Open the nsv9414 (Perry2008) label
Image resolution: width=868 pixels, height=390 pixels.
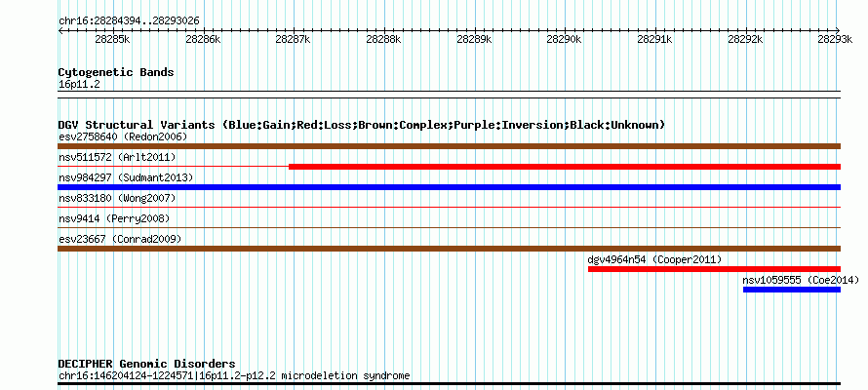pyautogui.click(x=114, y=218)
